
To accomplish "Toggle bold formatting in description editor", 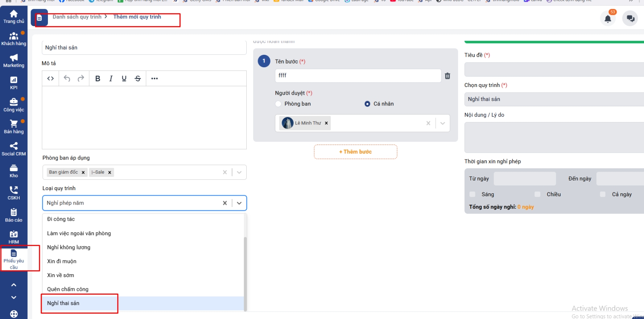I will [97, 79].
